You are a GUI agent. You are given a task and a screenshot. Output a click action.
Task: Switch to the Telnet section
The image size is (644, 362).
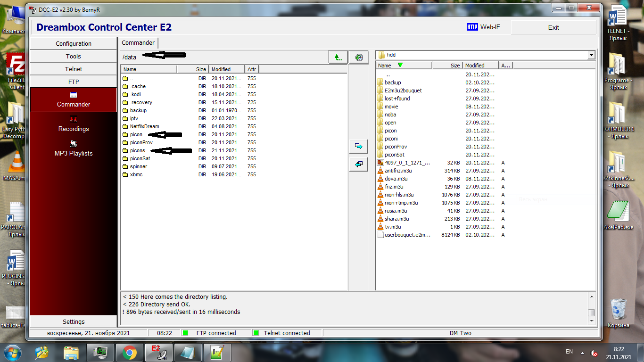click(74, 69)
